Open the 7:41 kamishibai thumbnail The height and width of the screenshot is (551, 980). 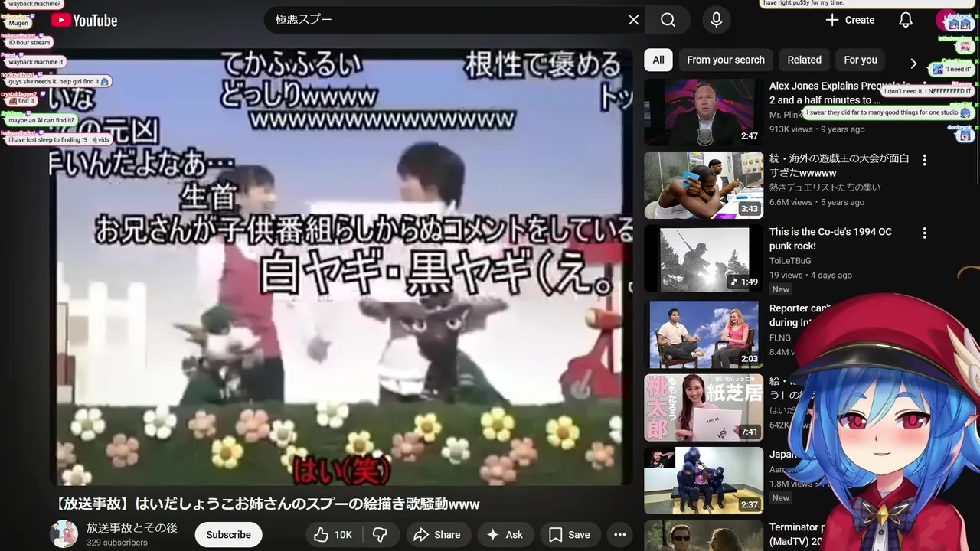(x=704, y=407)
